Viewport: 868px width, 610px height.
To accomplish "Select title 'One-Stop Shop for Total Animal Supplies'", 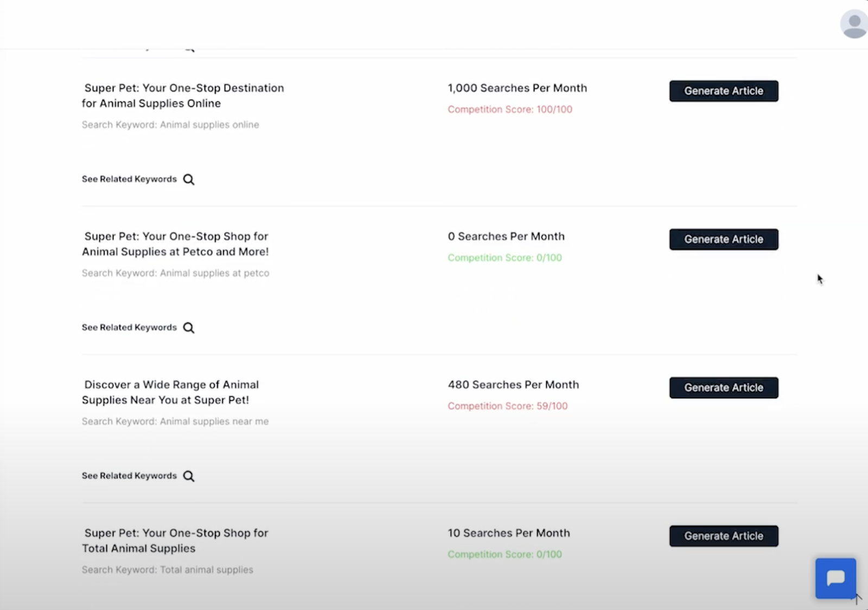I will click(x=175, y=541).
